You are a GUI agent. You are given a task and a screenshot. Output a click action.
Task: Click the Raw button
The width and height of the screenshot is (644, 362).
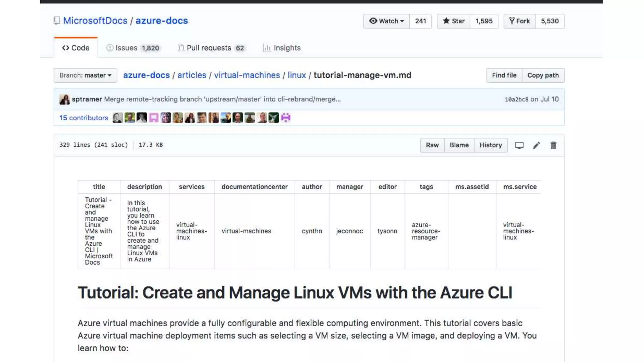coord(432,145)
